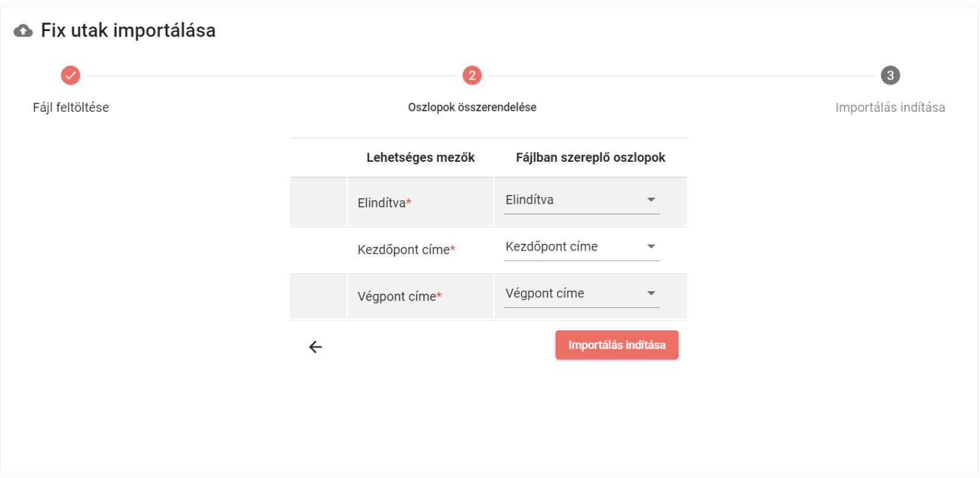Expand the Végpont címe dropdown arrow

(651, 293)
